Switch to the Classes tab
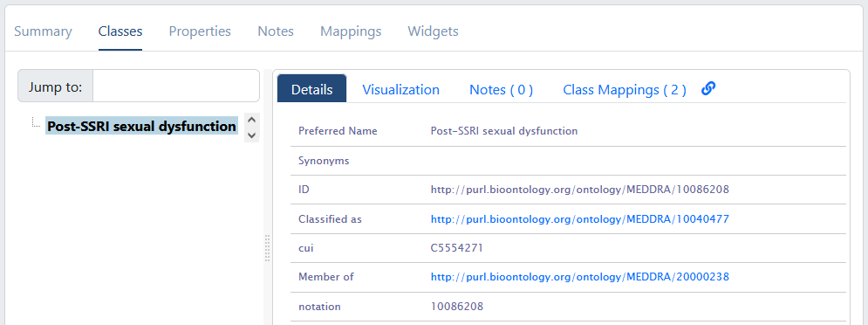868x325 pixels. click(x=120, y=31)
